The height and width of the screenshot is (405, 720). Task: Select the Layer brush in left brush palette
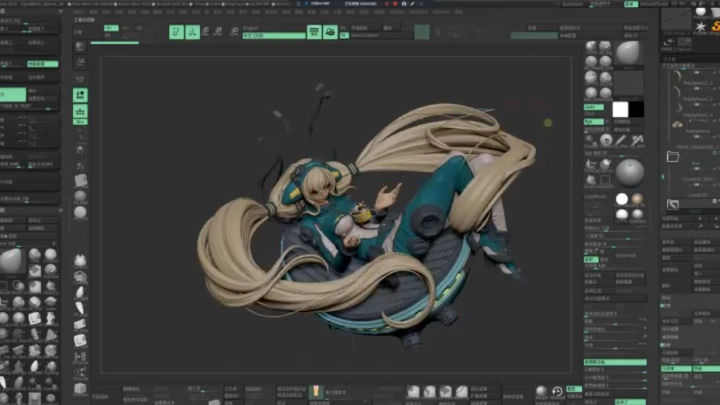coord(51,303)
